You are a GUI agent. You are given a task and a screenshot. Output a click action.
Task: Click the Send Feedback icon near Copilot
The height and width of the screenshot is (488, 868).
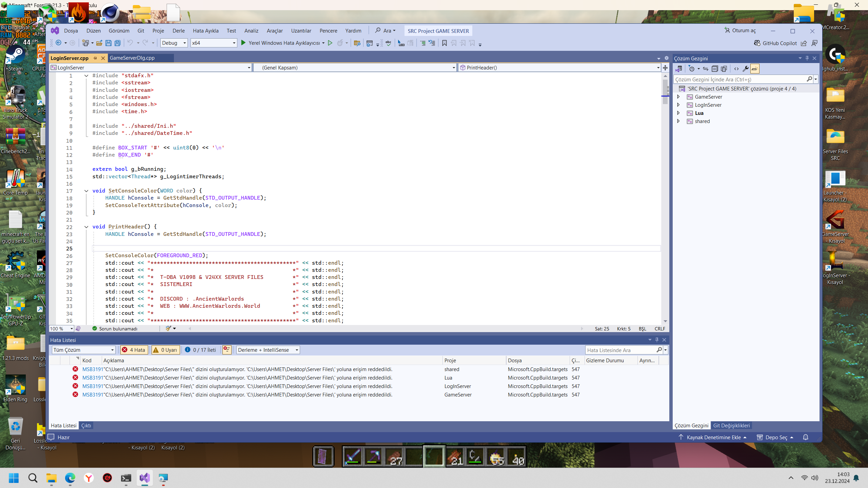coord(814,43)
